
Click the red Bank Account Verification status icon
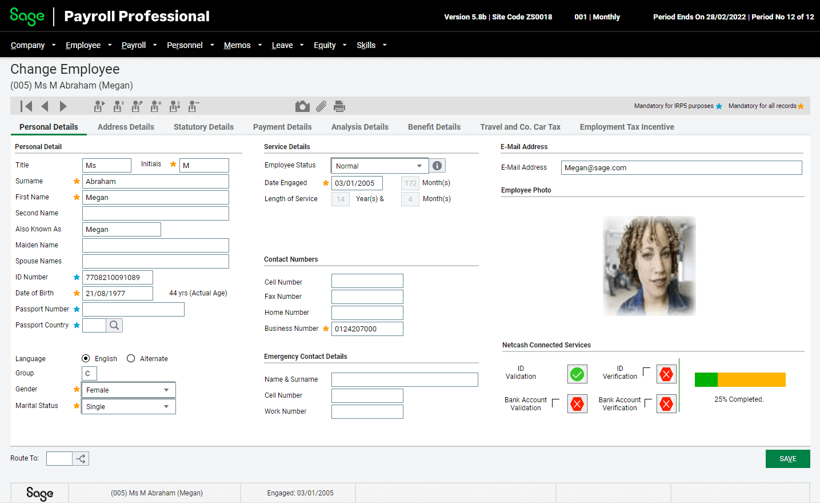pos(666,404)
